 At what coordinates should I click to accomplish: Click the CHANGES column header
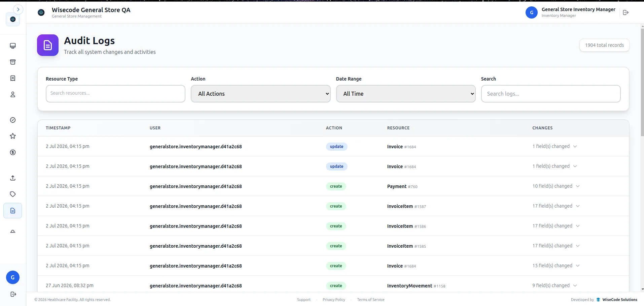click(542, 128)
